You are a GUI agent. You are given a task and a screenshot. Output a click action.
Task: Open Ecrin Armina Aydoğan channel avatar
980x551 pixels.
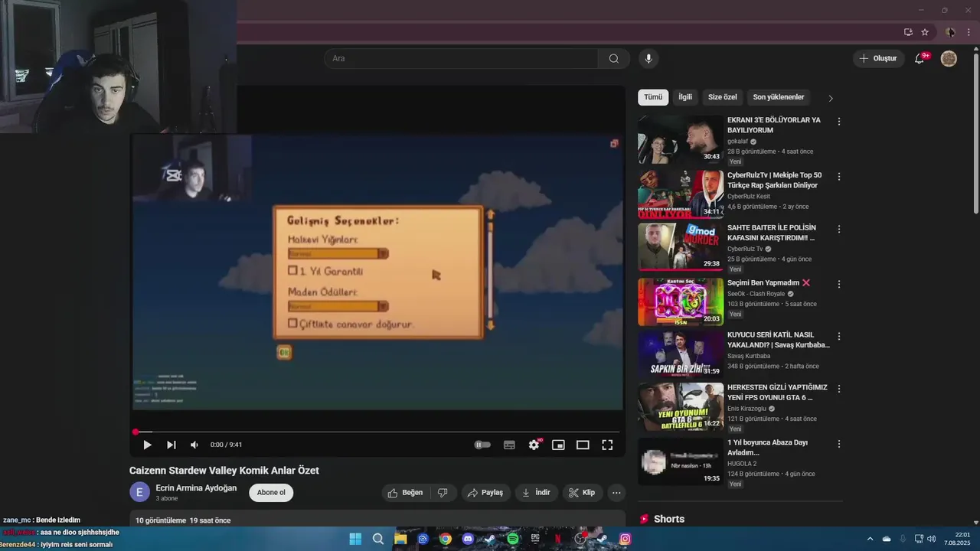[x=139, y=492]
